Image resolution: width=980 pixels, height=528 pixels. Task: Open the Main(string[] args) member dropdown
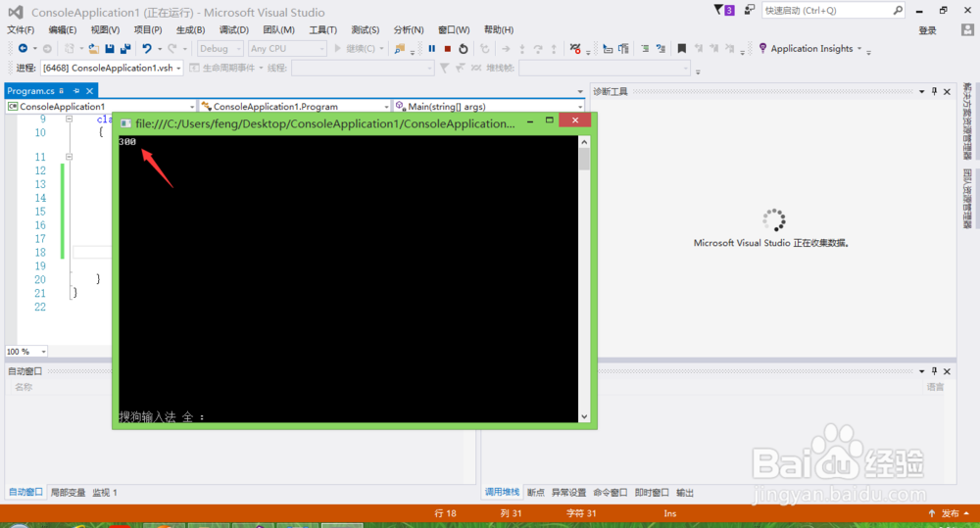pyautogui.click(x=489, y=106)
